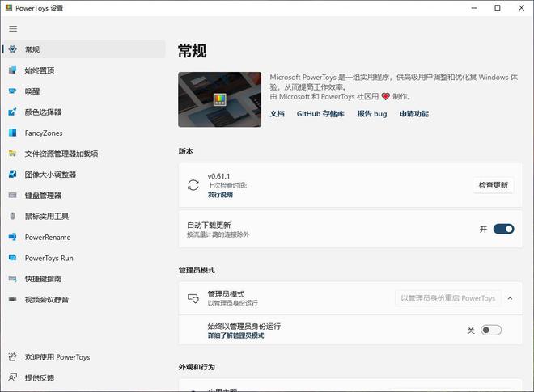Open the PowerRename icon

(13, 237)
